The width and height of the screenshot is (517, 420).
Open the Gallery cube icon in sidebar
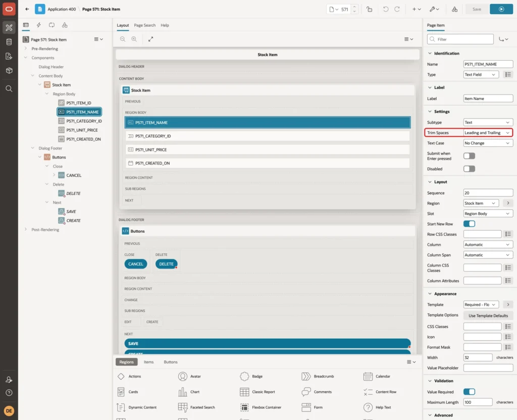click(x=9, y=71)
